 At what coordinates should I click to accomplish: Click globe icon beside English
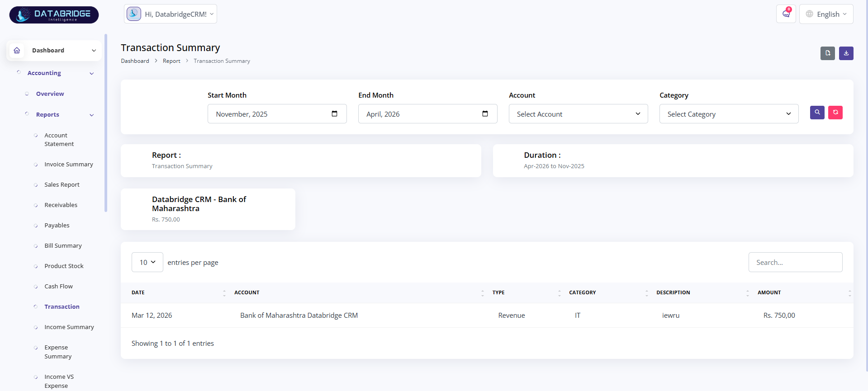[x=810, y=14]
